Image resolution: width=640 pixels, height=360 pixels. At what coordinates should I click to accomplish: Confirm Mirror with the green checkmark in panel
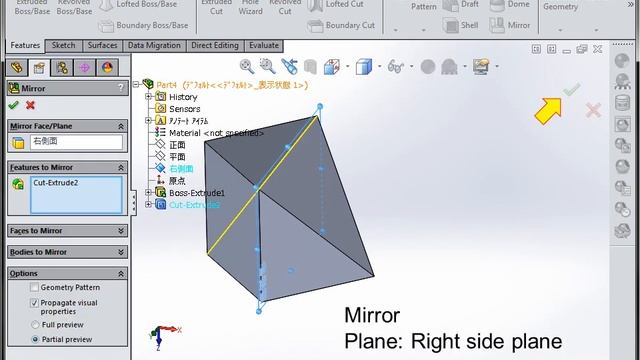click(x=13, y=105)
